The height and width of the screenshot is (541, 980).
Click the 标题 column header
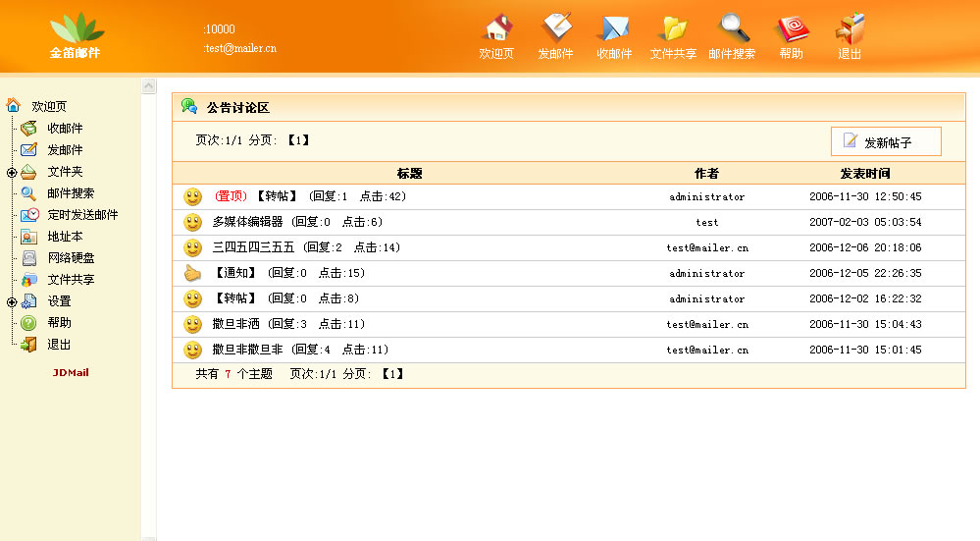pos(409,174)
